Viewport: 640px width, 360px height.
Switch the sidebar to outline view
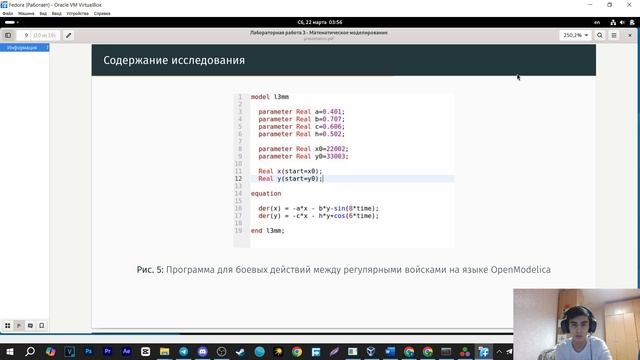tap(19, 325)
